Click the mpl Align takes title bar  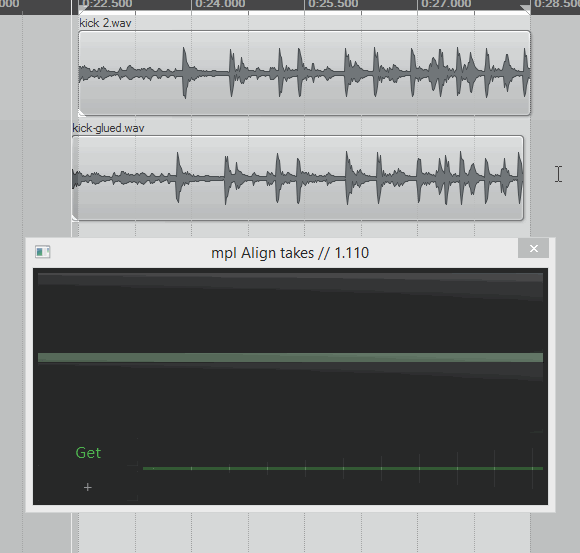(x=290, y=253)
